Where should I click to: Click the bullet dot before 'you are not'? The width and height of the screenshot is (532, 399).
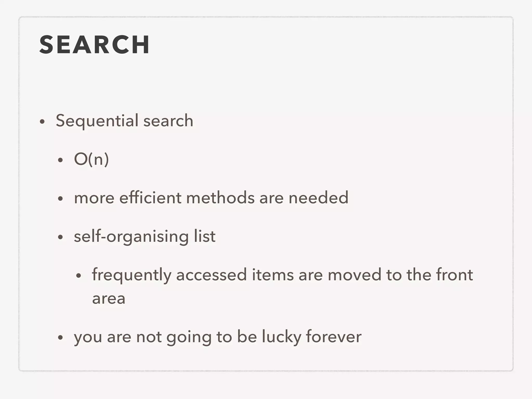[x=61, y=338]
